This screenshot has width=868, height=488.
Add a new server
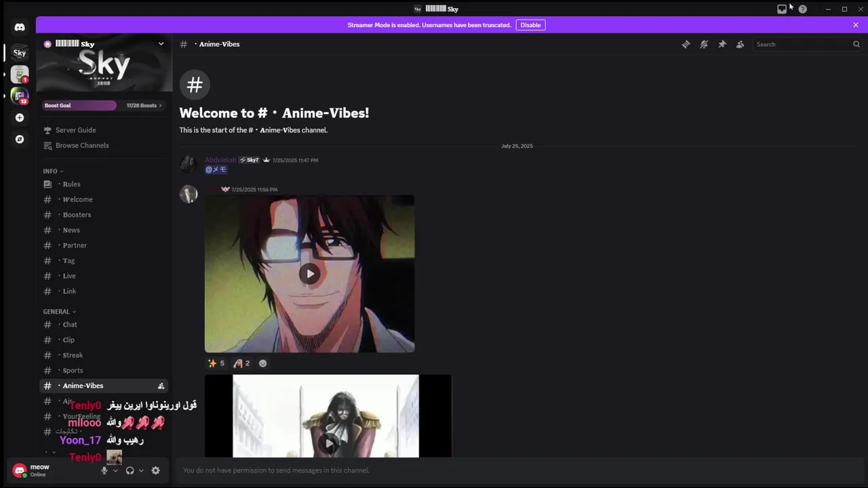click(x=20, y=118)
